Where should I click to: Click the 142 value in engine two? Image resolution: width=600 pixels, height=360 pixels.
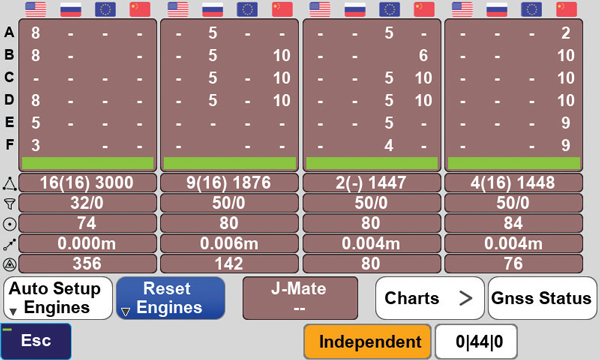click(229, 264)
